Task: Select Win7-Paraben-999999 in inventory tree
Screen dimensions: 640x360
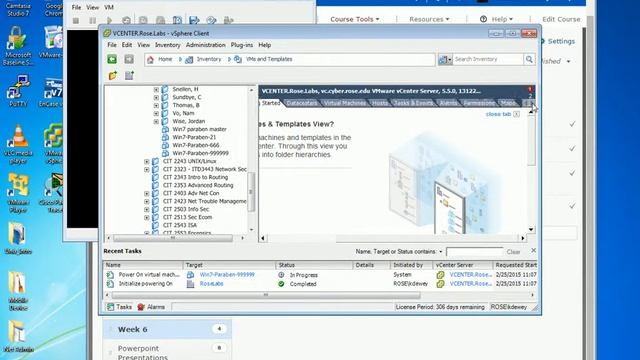Action: (200, 153)
